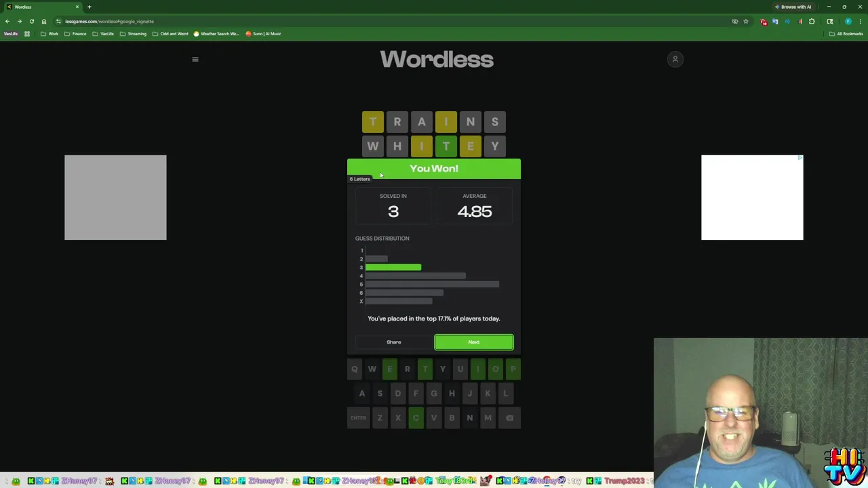The height and width of the screenshot is (488, 868).
Task: Reload the current page
Action: [x=31, y=21]
